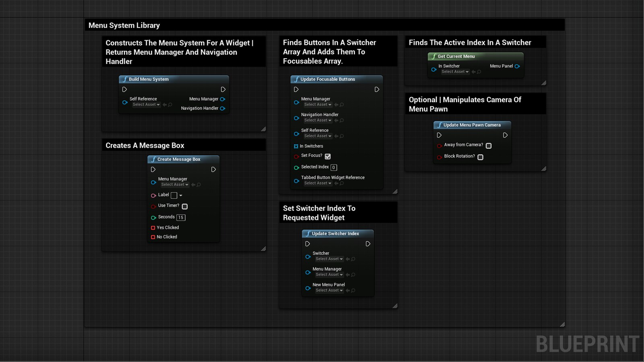
Task: Click the Menu Panel output pin on Get Current Menu
Action: coord(517,66)
